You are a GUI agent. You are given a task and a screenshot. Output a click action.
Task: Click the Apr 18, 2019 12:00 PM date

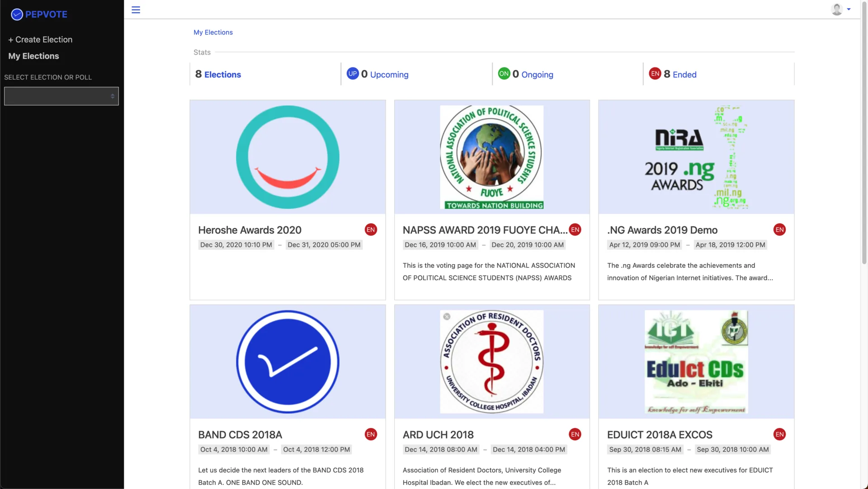[x=731, y=245]
